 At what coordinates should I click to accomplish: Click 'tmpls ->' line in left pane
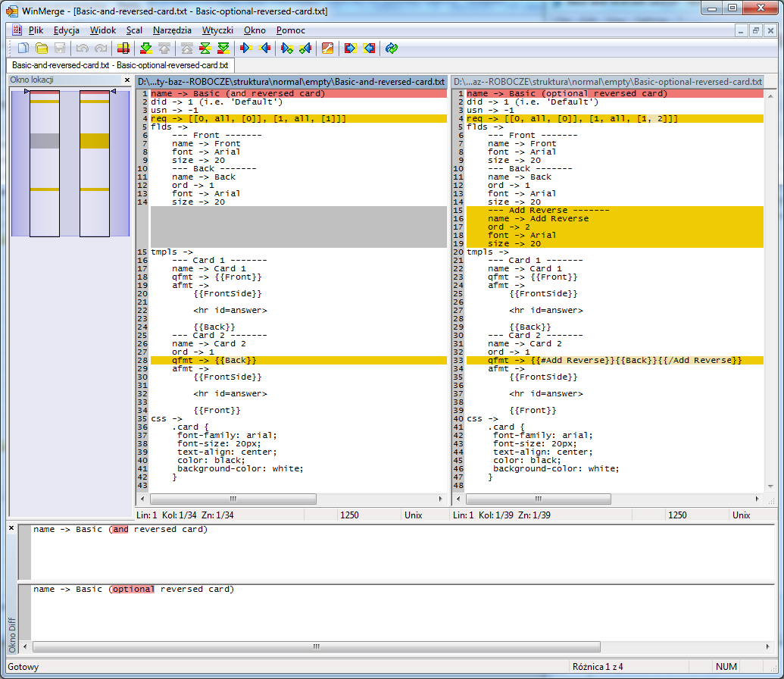click(172, 252)
